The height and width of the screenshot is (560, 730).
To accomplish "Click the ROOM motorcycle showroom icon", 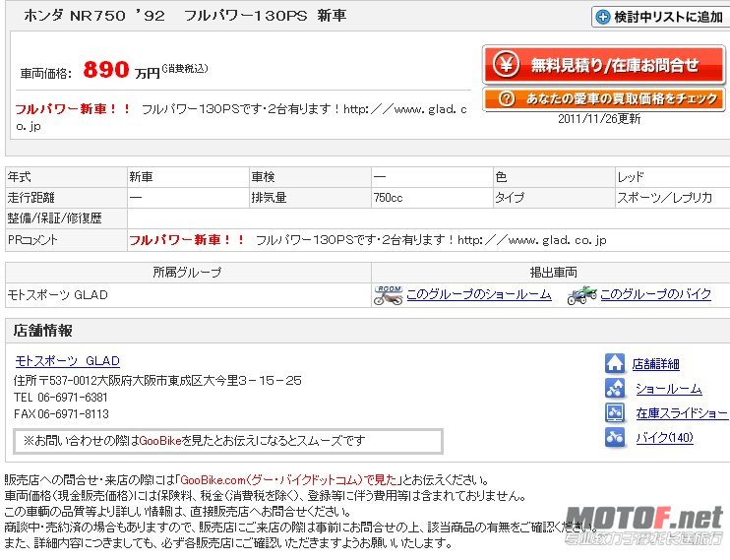I will click(x=389, y=295).
